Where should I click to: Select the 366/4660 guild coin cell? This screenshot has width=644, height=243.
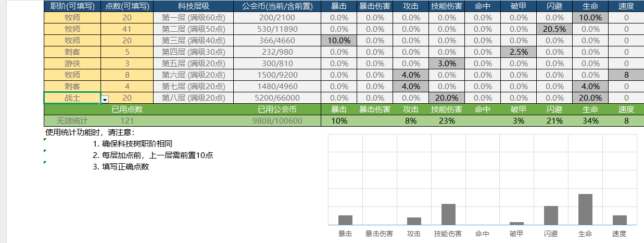[x=277, y=40]
